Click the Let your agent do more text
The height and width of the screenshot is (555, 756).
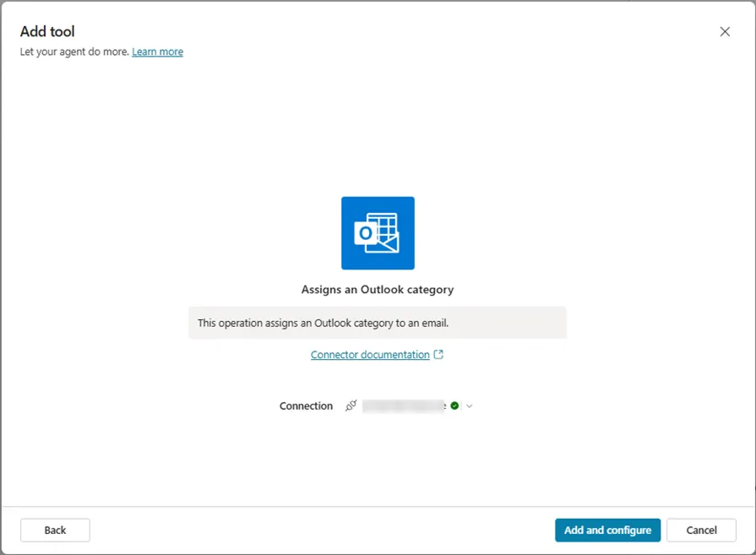coord(74,52)
